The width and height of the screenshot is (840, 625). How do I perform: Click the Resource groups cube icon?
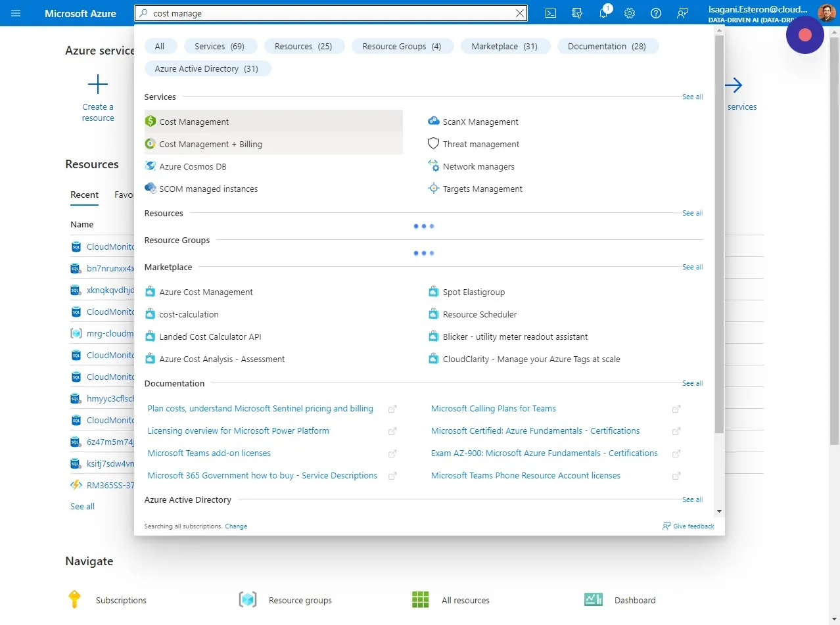247,599
